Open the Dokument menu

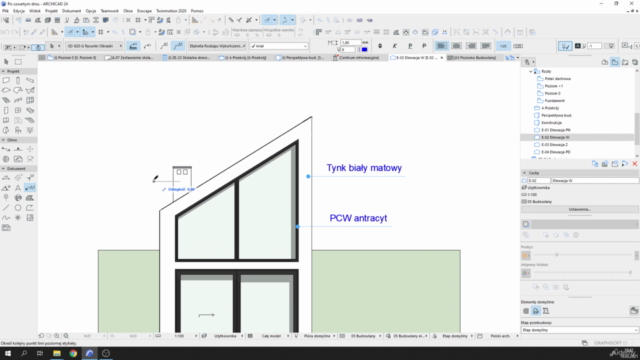71,11
